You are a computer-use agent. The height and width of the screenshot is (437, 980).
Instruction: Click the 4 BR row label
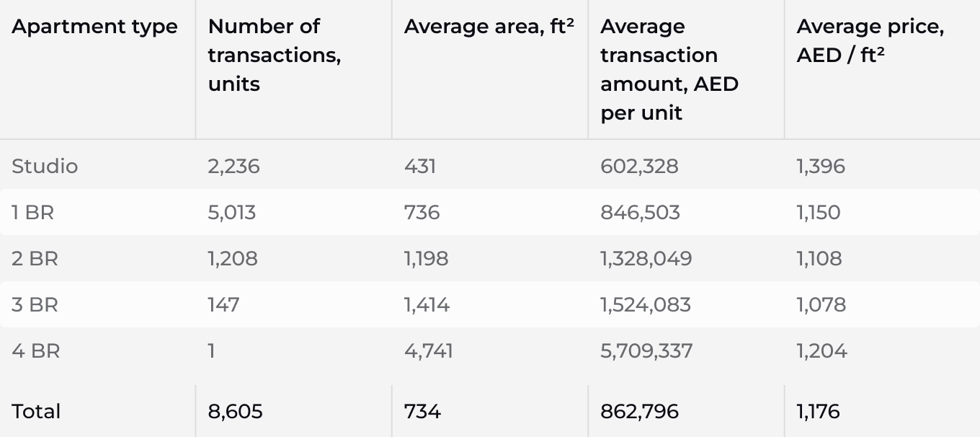(36, 351)
